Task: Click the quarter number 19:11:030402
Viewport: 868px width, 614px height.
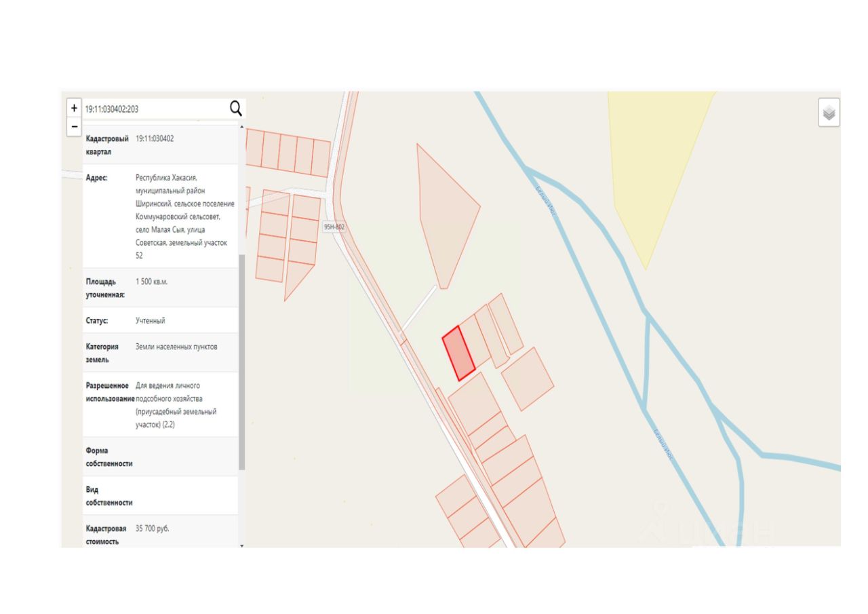Action: click(155, 138)
